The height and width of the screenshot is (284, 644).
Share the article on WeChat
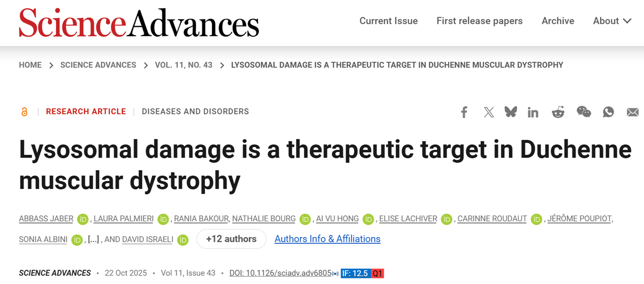(584, 112)
